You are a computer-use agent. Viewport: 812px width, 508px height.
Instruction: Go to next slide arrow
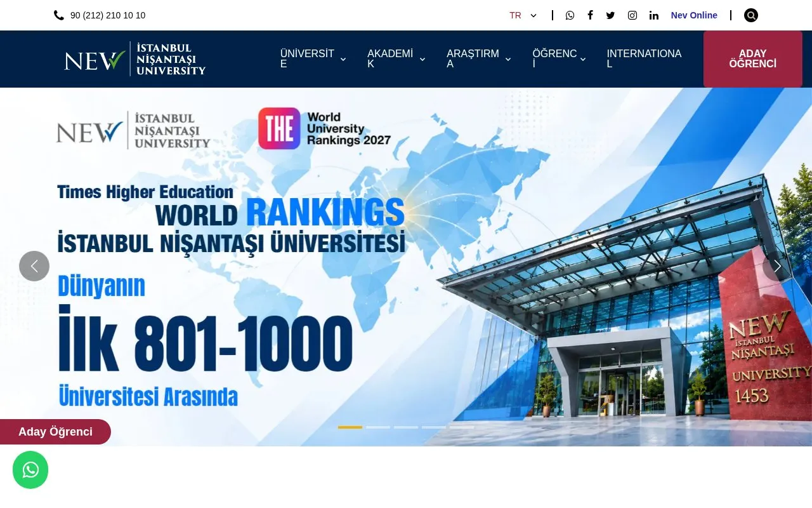(778, 266)
